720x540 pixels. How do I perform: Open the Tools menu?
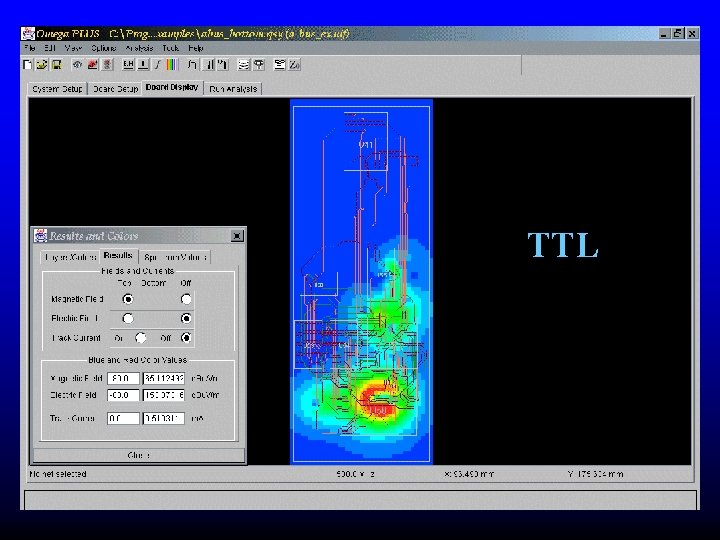click(x=170, y=48)
